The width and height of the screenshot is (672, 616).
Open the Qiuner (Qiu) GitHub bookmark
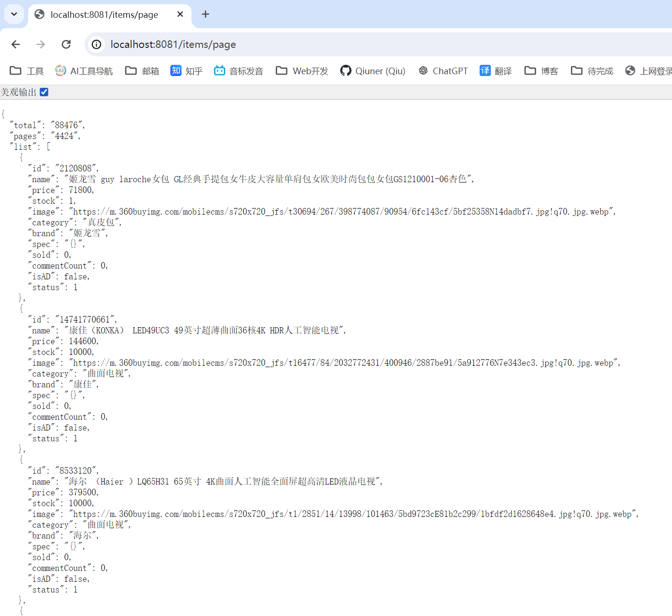(x=373, y=71)
